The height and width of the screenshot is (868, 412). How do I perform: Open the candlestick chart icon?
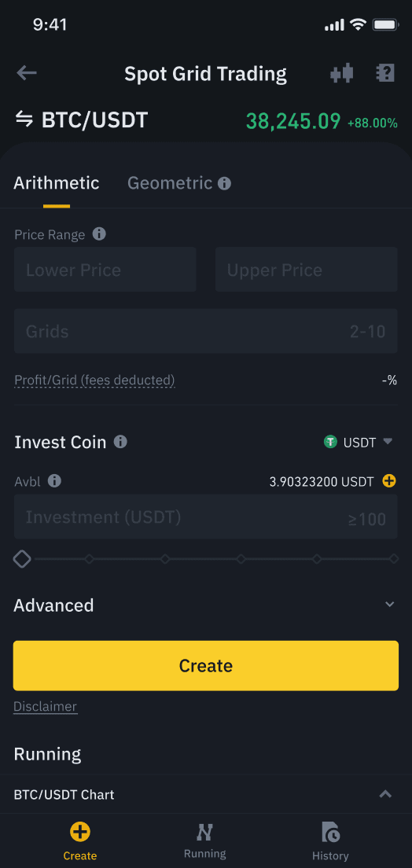(x=342, y=73)
